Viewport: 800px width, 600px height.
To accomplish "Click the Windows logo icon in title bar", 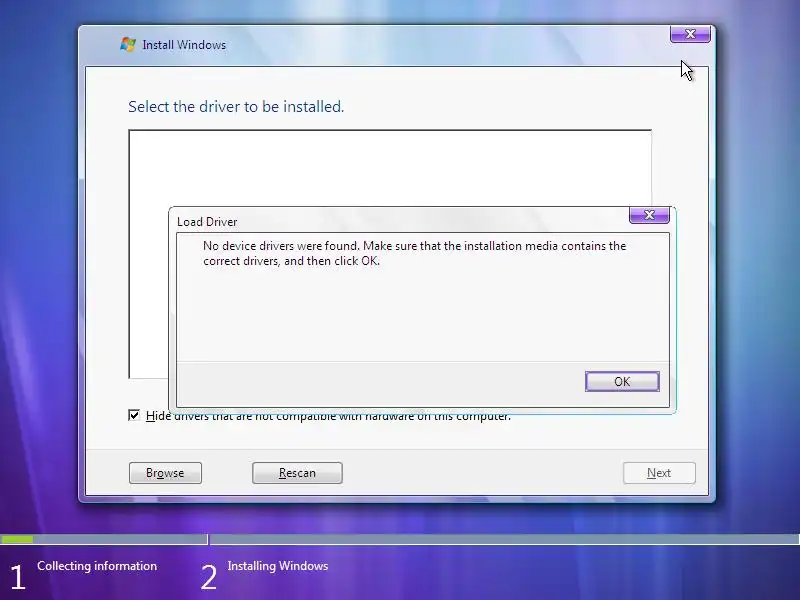I will pos(128,44).
